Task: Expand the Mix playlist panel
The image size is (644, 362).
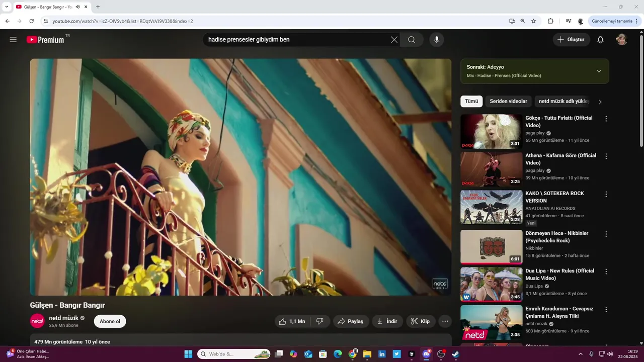Action: point(599,71)
